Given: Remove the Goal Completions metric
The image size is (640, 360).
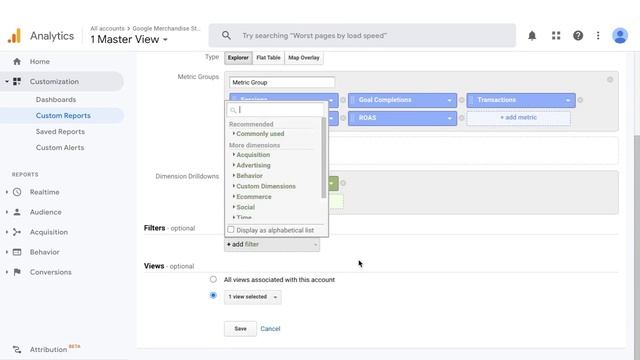Looking at the screenshot, I should (462, 100).
